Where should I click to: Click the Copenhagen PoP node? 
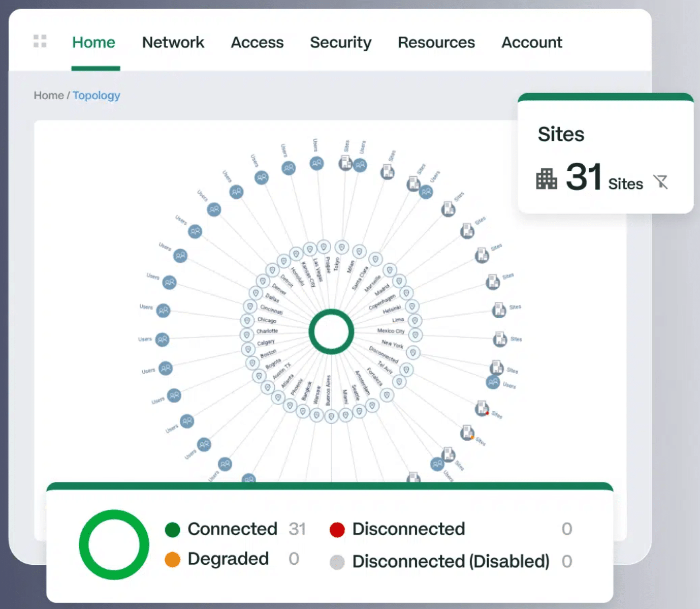tap(406, 293)
